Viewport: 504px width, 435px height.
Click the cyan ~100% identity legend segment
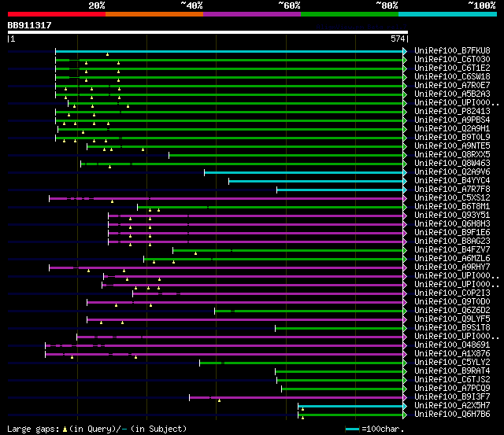[448, 14]
